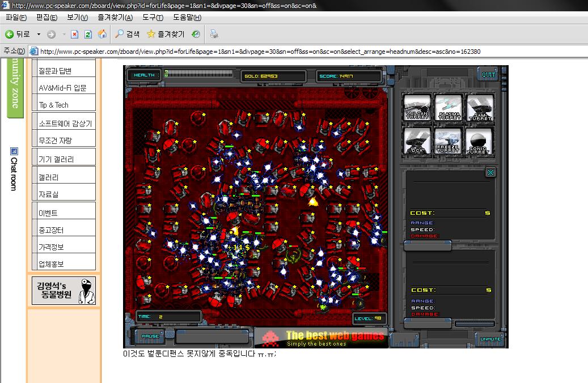Click the TIME: 2 counter

168,317
